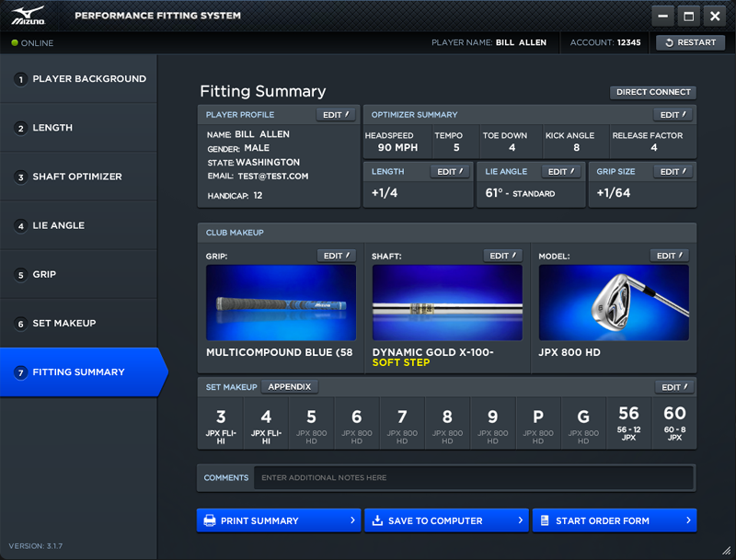The height and width of the screenshot is (560, 736).
Task: Select the 56 degree wedge
Action: (x=629, y=424)
